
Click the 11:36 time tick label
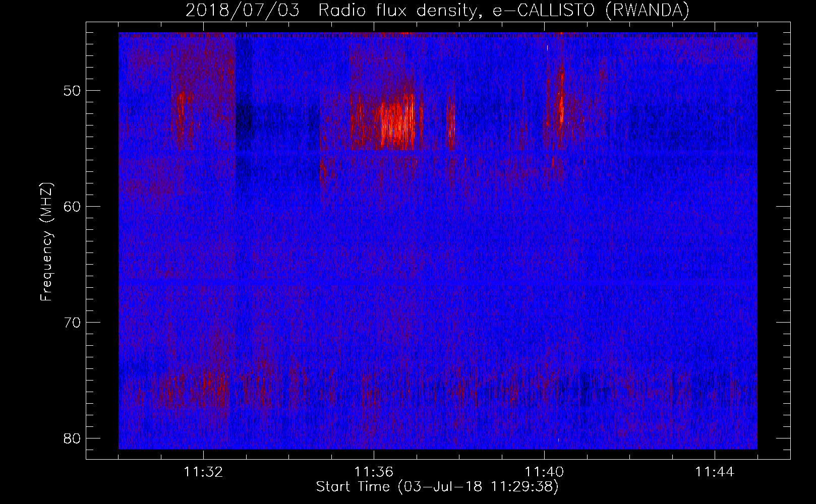coord(374,472)
